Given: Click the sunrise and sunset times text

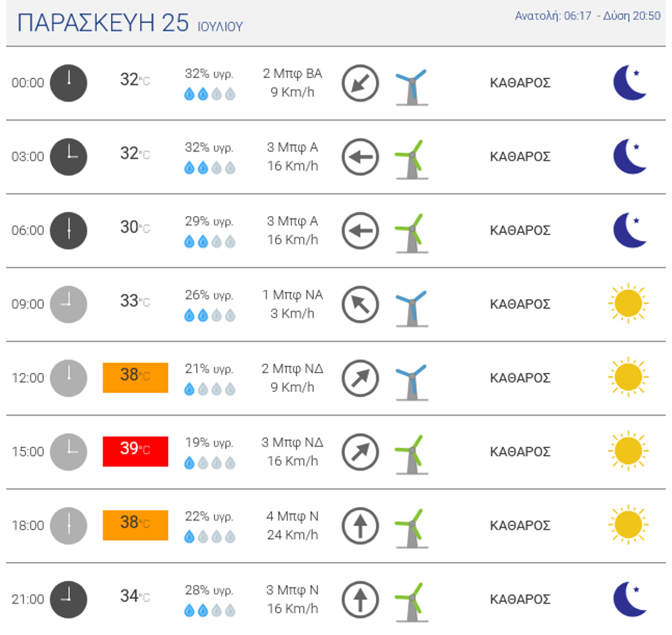Looking at the screenshot, I should pyautogui.click(x=587, y=16).
